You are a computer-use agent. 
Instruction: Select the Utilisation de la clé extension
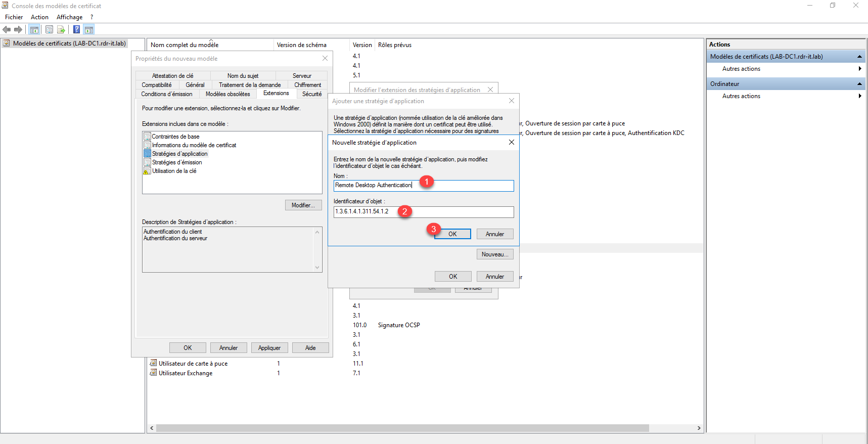tap(174, 171)
